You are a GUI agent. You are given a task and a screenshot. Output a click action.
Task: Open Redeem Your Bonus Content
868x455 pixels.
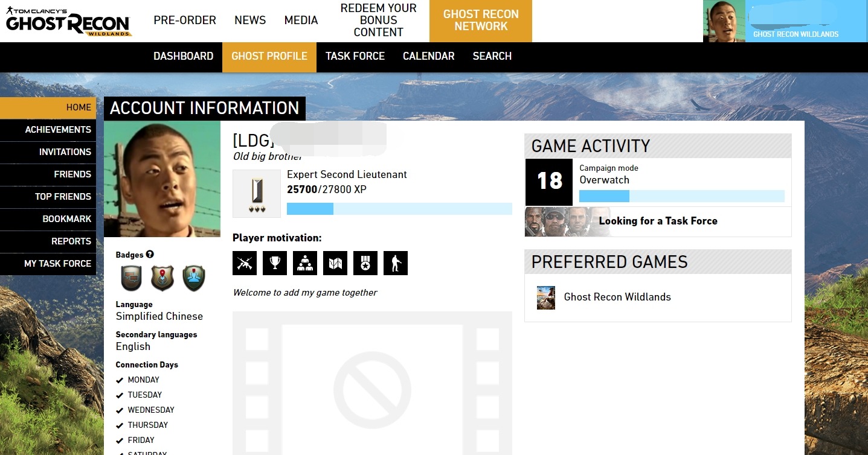379,21
